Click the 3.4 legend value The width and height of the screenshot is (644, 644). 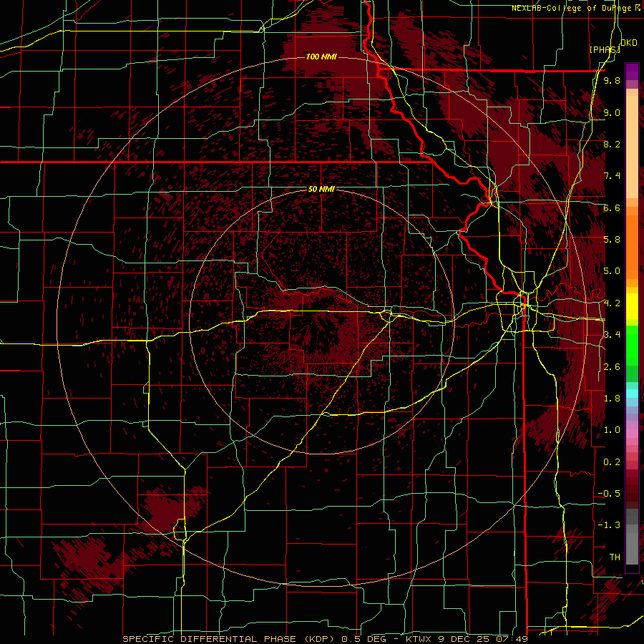click(x=612, y=335)
